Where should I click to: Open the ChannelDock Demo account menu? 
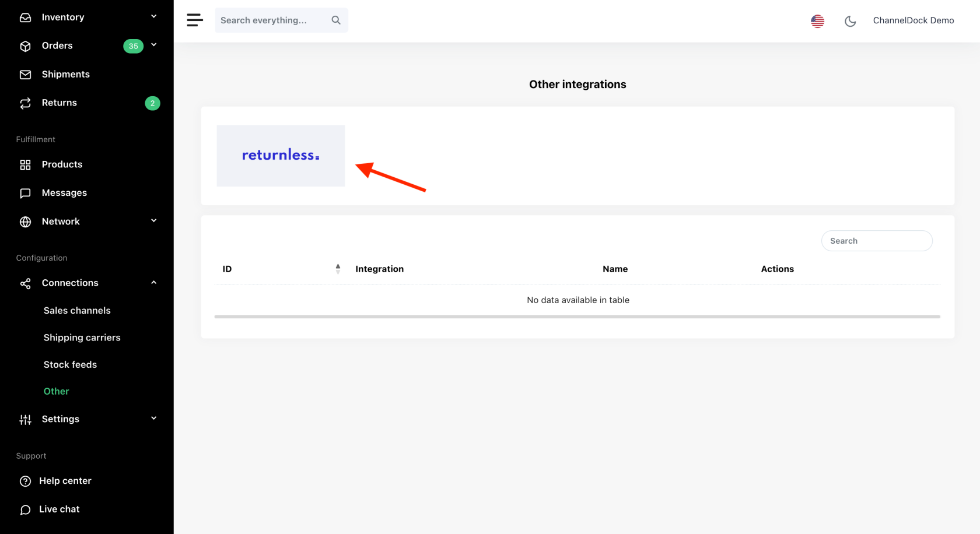914,20
